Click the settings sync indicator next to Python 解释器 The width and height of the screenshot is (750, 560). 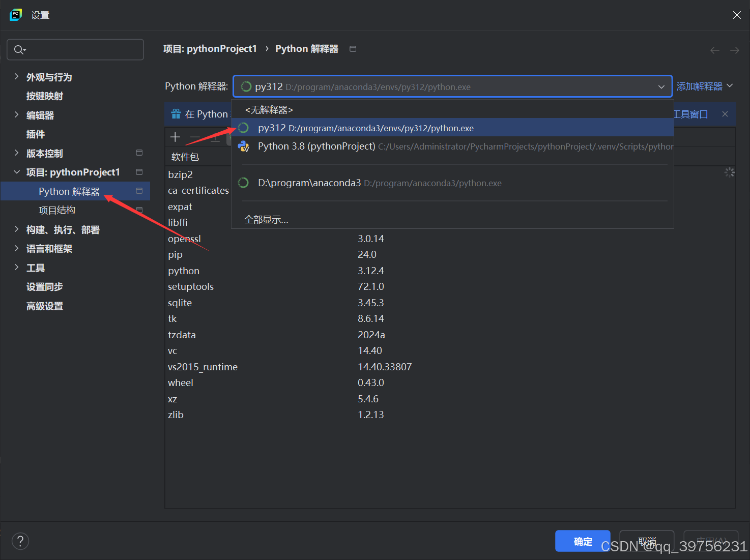(138, 191)
